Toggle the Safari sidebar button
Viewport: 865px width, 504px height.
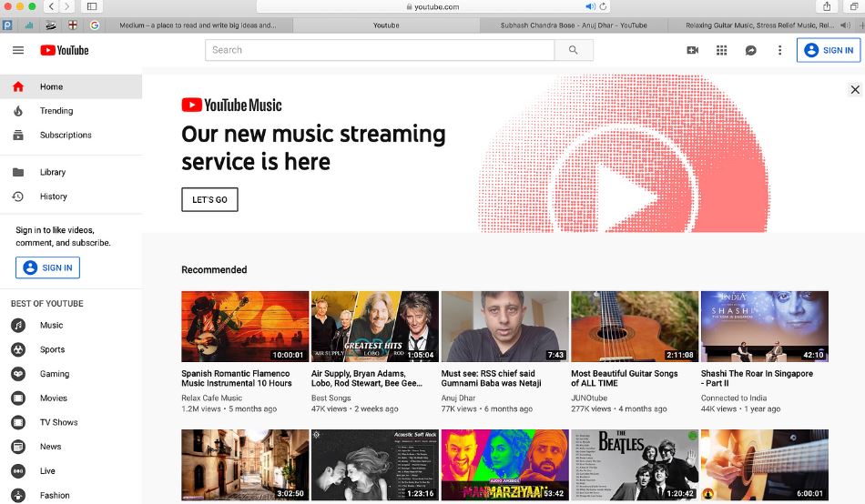92,6
